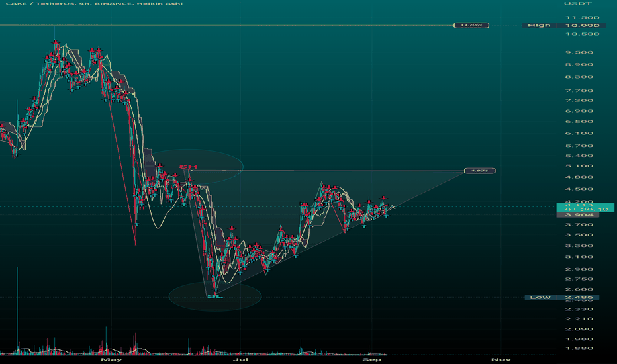Click the 9.500 price axis value
The image size is (617, 364).
tap(579, 52)
